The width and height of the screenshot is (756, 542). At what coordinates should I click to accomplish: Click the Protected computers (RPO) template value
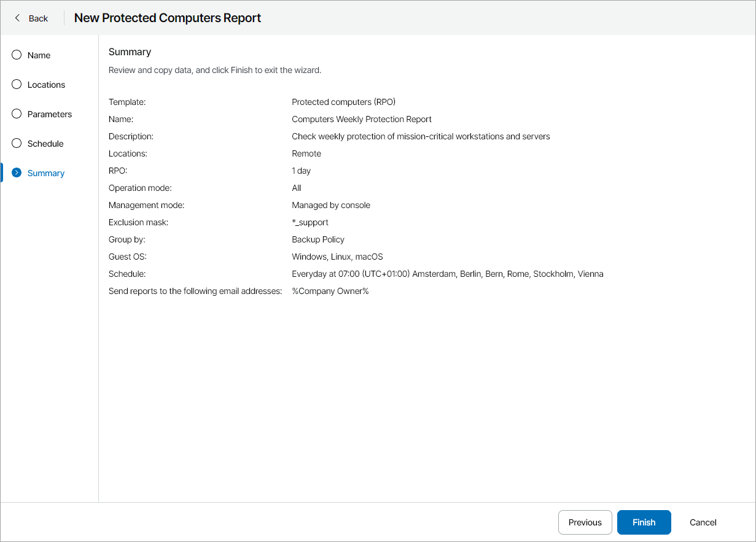[x=348, y=102]
